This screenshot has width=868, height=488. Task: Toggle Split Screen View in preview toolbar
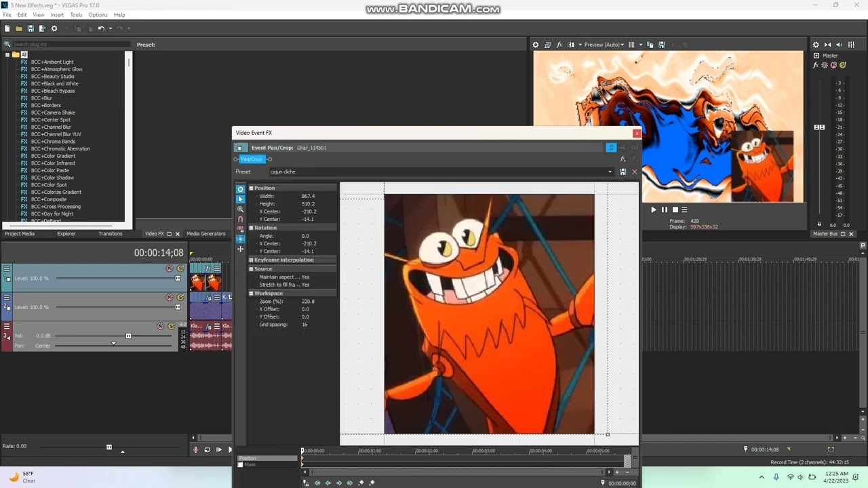571,45
